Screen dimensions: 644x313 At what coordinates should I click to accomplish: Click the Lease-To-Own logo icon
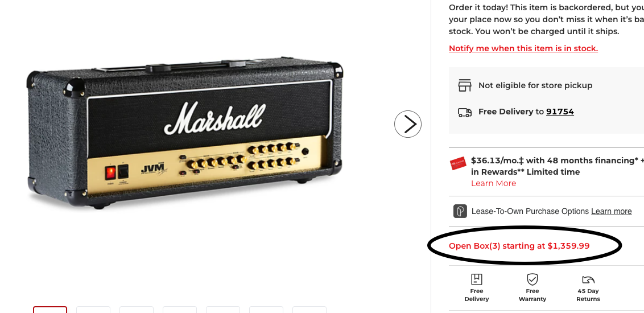pos(460,211)
